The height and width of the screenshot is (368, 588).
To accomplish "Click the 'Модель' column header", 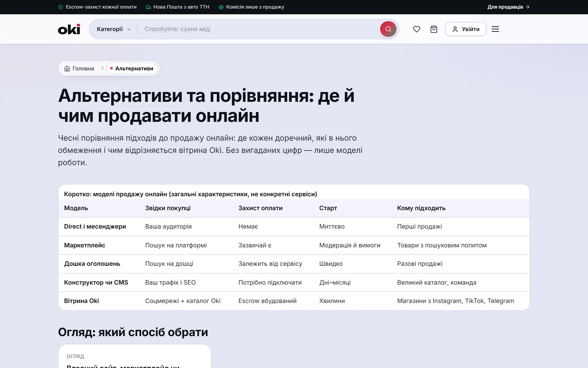I will [x=76, y=208].
